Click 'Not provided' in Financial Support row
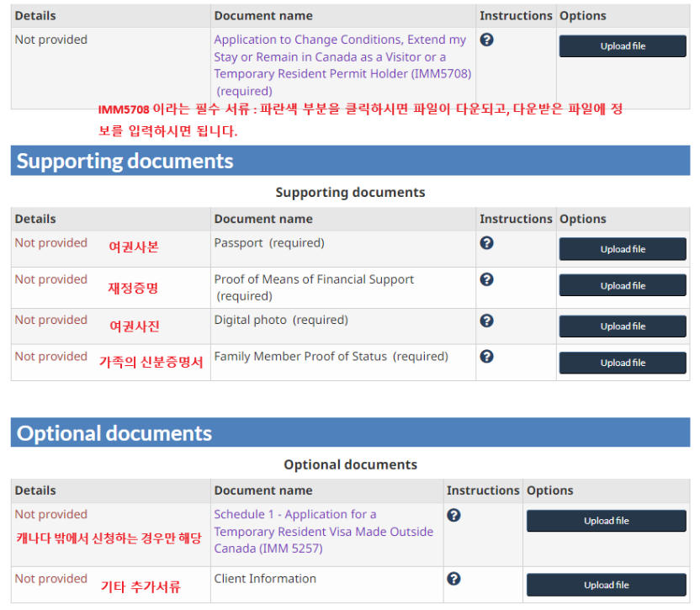This screenshot has width=700, height=610. [50, 279]
